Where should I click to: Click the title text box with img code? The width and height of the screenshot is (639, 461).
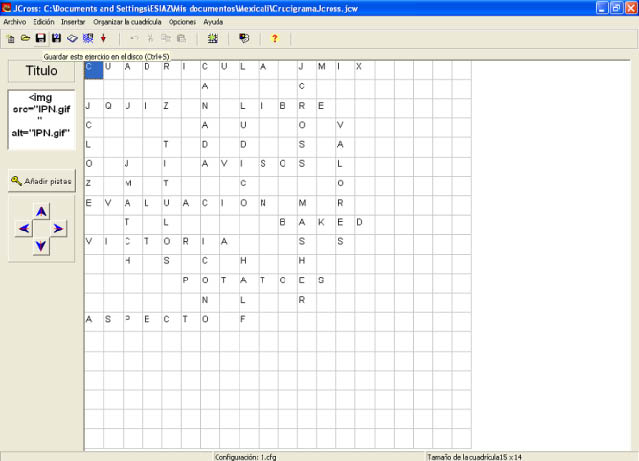[42, 120]
